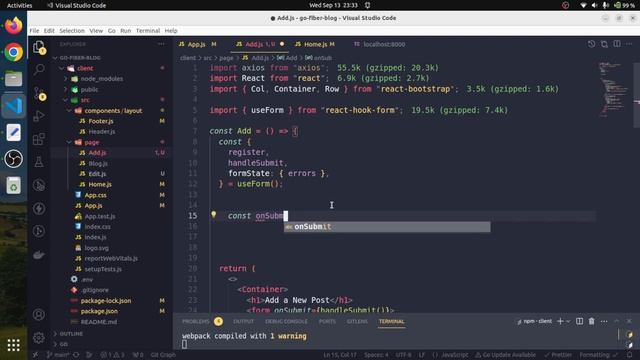Image resolution: width=640 pixels, height=360 pixels.
Task: Switch to the App.js editor tab
Action: click(x=198, y=44)
